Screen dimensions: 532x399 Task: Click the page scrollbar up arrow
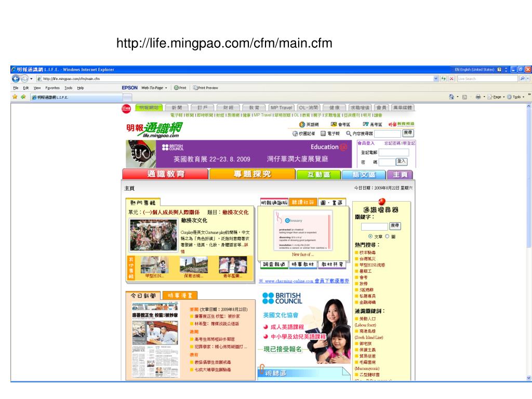528,106
